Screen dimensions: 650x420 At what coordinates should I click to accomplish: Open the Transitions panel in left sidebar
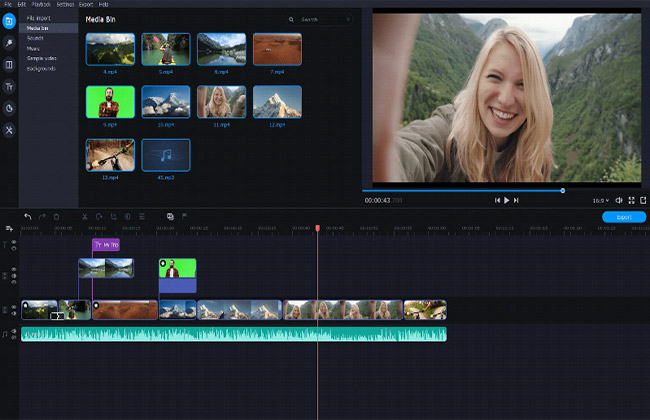point(9,65)
